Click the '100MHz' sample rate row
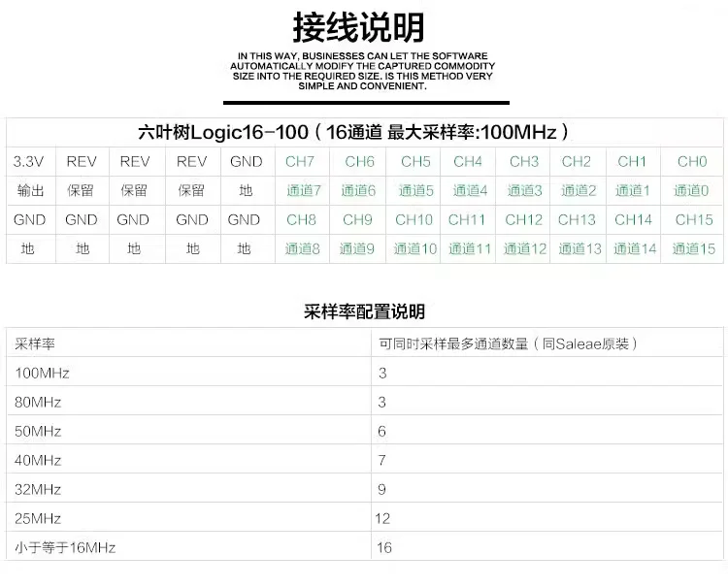 (364, 372)
